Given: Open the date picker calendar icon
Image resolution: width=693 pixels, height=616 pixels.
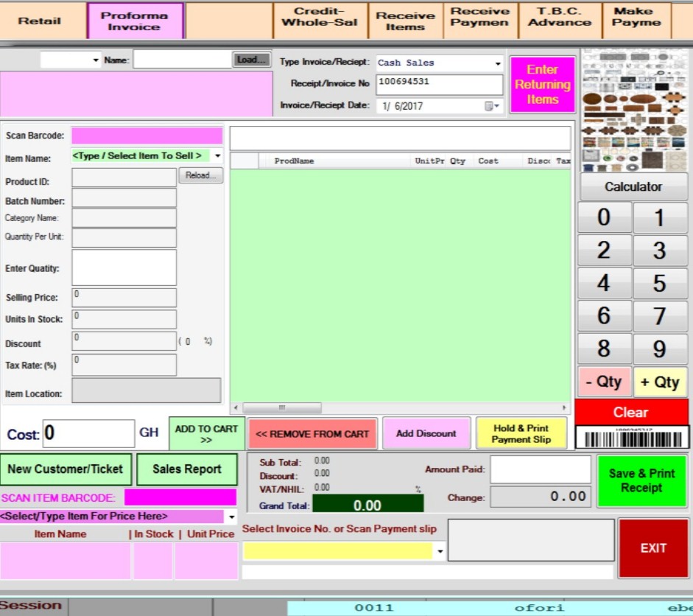Looking at the screenshot, I should [x=491, y=106].
